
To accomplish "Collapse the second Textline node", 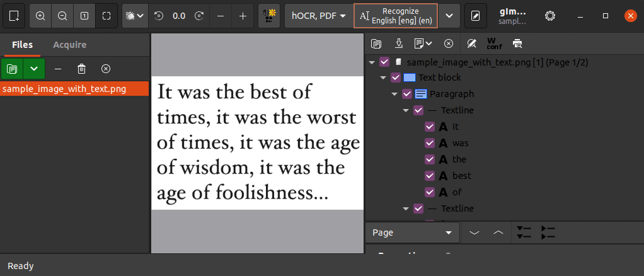I will 406,209.
